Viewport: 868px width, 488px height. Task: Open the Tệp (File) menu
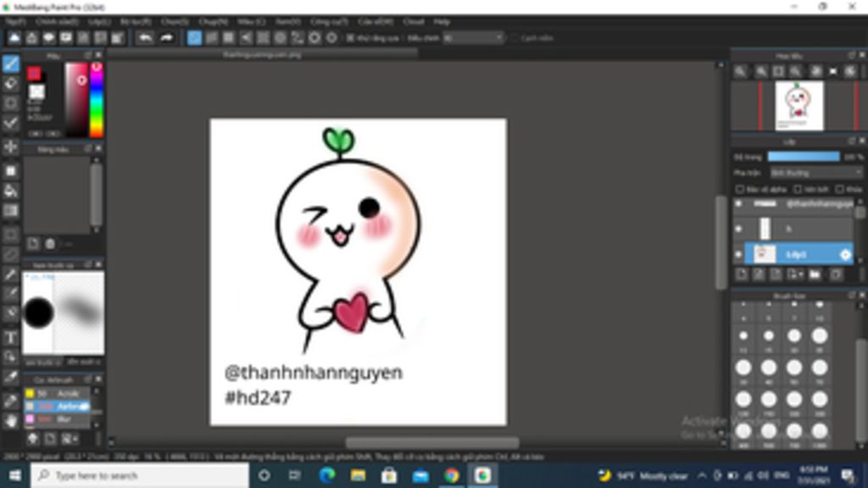pos(15,21)
